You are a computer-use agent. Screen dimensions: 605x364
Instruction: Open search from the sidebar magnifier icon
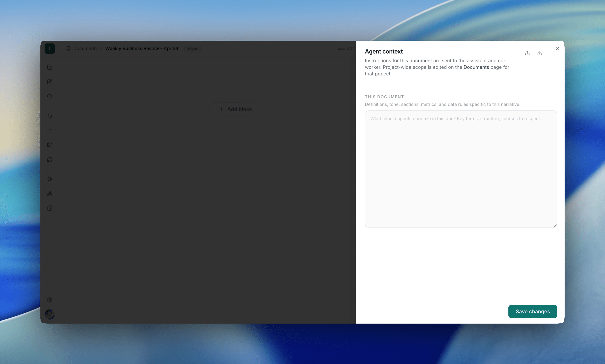coord(50,96)
